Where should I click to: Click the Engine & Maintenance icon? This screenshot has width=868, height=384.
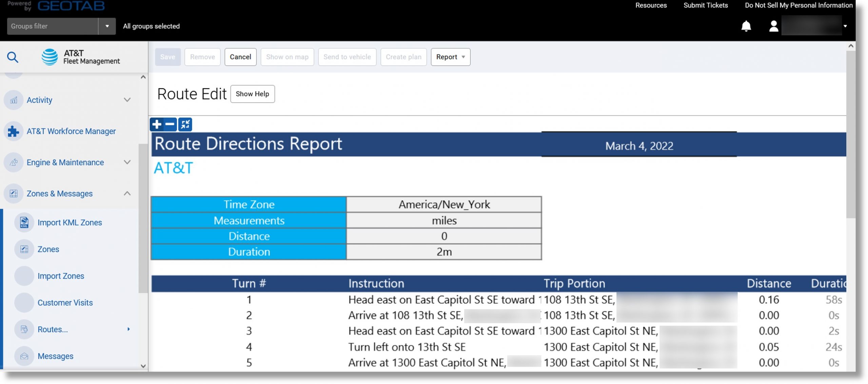tap(14, 162)
